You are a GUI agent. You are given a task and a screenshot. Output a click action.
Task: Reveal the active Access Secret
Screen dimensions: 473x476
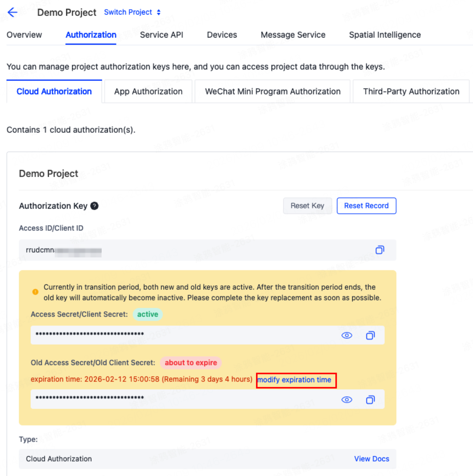[347, 335]
